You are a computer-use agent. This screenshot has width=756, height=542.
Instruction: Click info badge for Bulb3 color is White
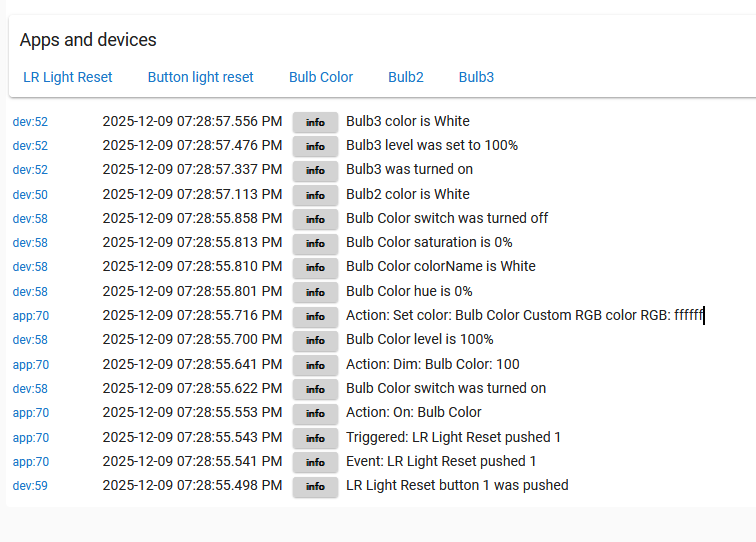pos(315,122)
